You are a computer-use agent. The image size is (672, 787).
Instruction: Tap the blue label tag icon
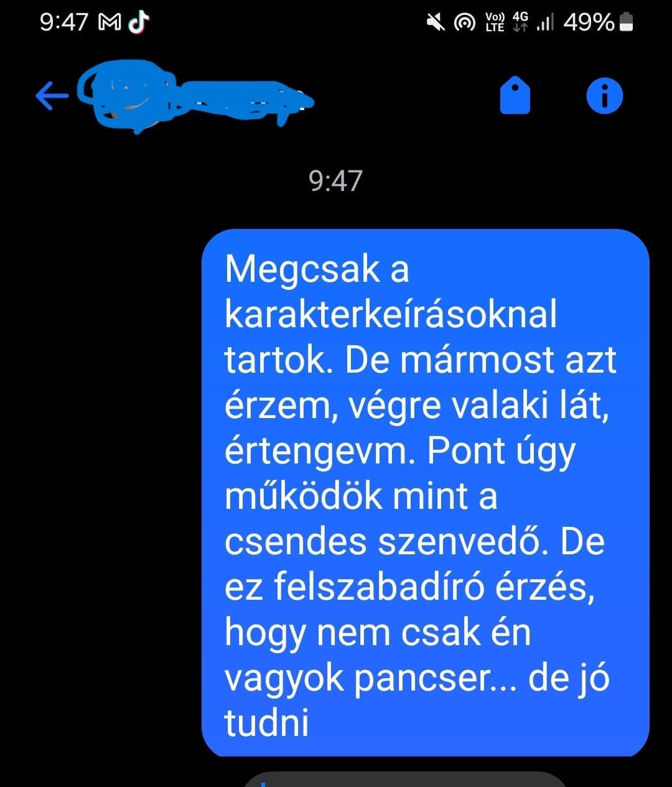(515, 96)
